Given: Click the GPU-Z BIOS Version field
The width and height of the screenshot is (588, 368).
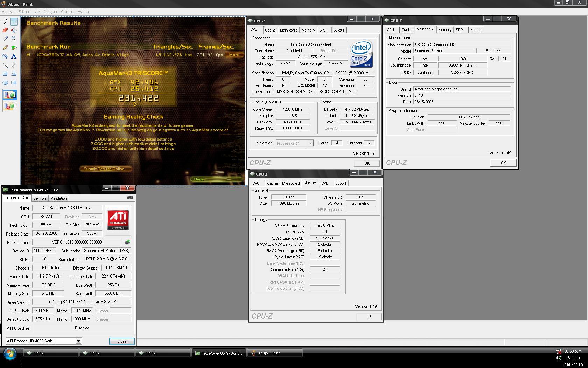Looking at the screenshot, I should pyautogui.click(x=77, y=242).
